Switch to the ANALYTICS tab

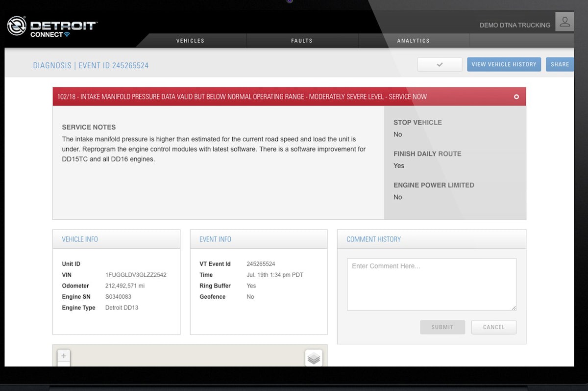click(x=413, y=41)
